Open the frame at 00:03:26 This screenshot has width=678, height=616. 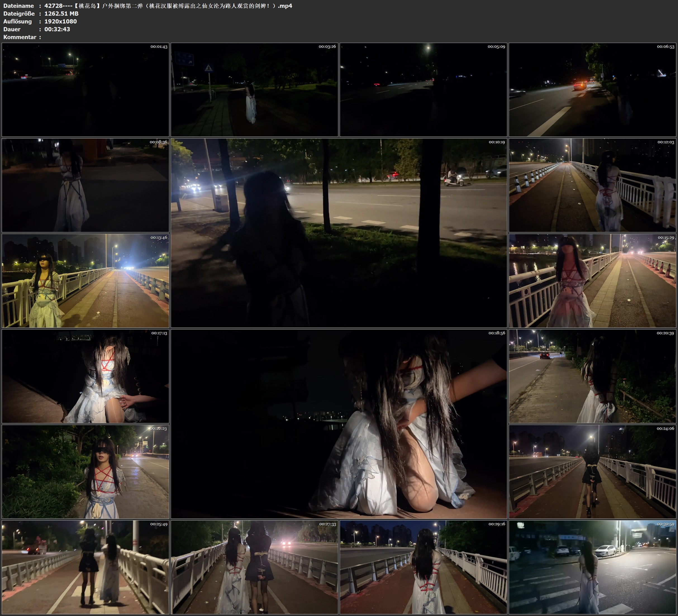click(254, 89)
